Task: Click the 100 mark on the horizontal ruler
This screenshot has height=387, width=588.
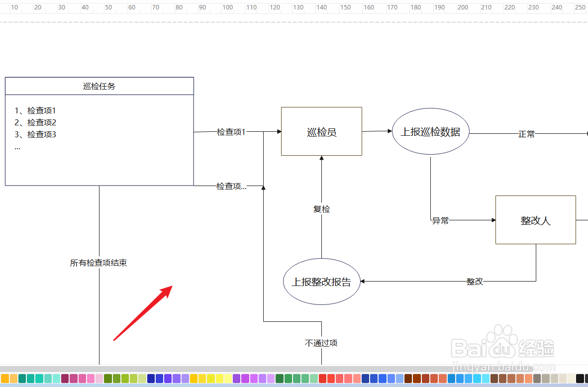Action: click(x=228, y=7)
